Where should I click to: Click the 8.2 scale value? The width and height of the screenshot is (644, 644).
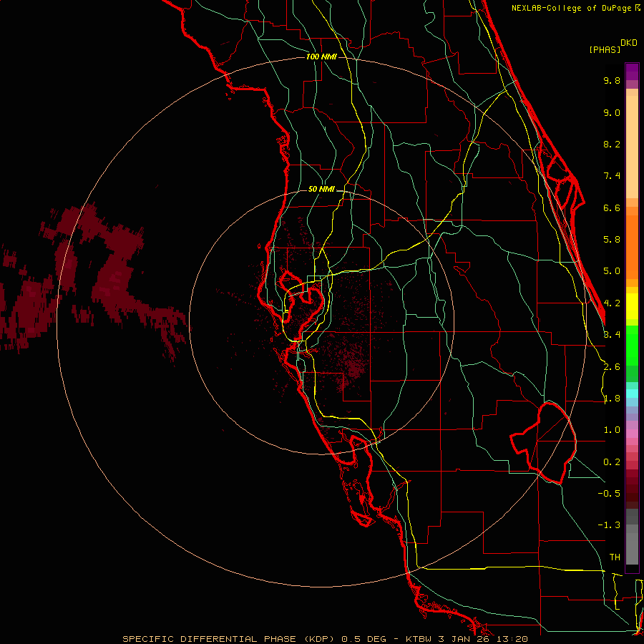tap(612, 144)
